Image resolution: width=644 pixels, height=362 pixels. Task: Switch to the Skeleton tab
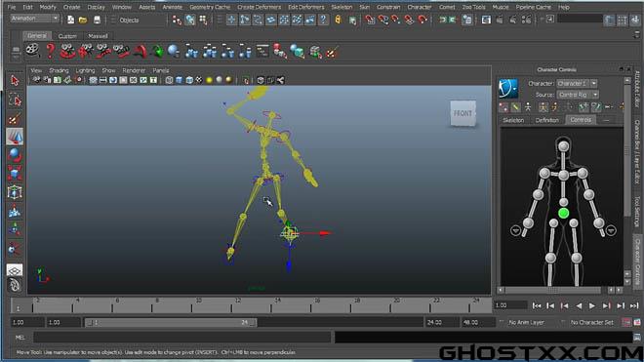pyautogui.click(x=513, y=120)
